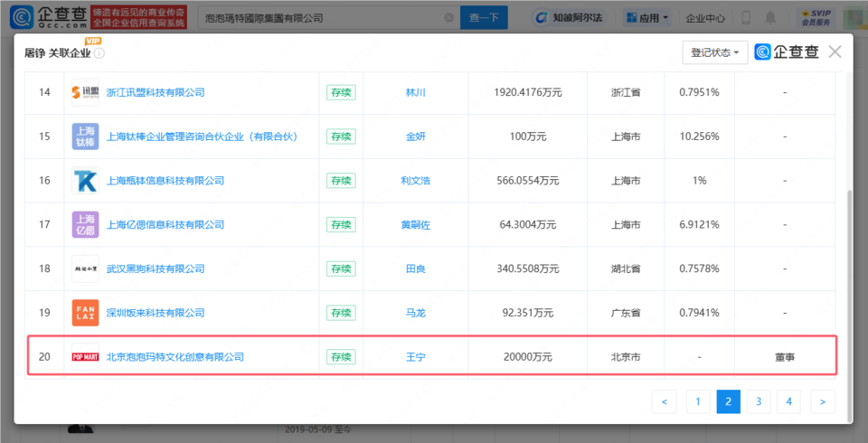Click the Qcc.com logo in header
This screenshot has height=443, width=868.
[48, 18]
